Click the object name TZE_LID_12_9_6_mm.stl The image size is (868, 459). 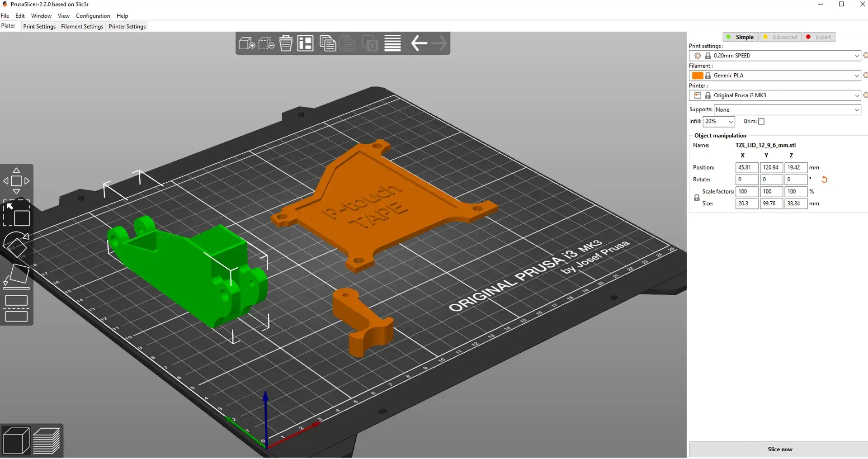click(765, 145)
